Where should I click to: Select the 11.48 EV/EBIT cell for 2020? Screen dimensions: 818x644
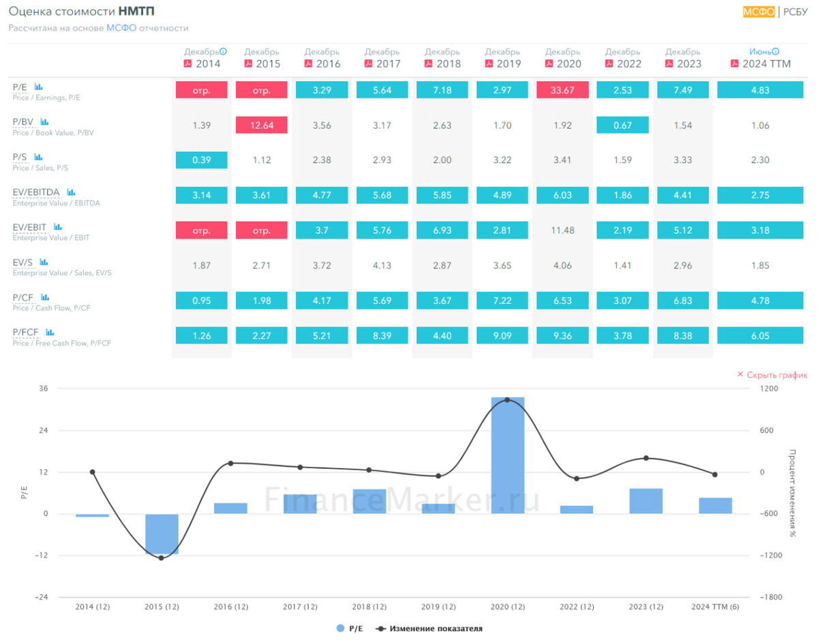(563, 230)
